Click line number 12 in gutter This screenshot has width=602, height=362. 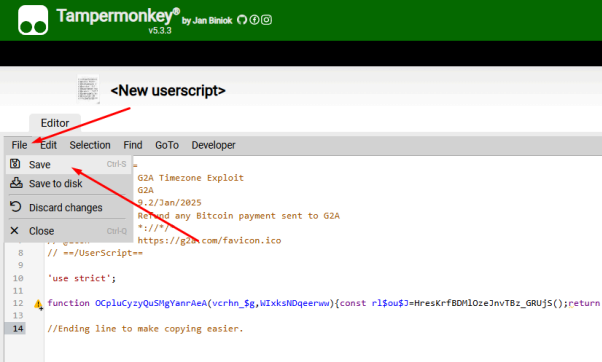tap(18, 303)
